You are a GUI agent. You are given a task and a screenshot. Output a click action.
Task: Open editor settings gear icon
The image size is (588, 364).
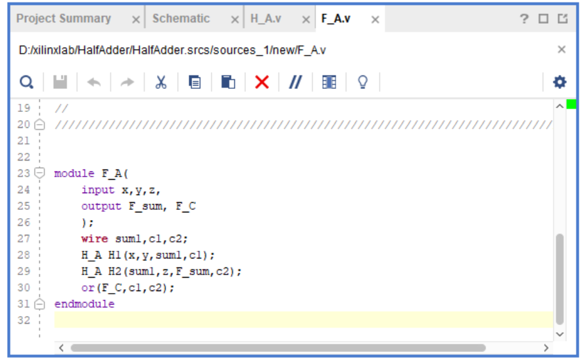click(560, 83)
